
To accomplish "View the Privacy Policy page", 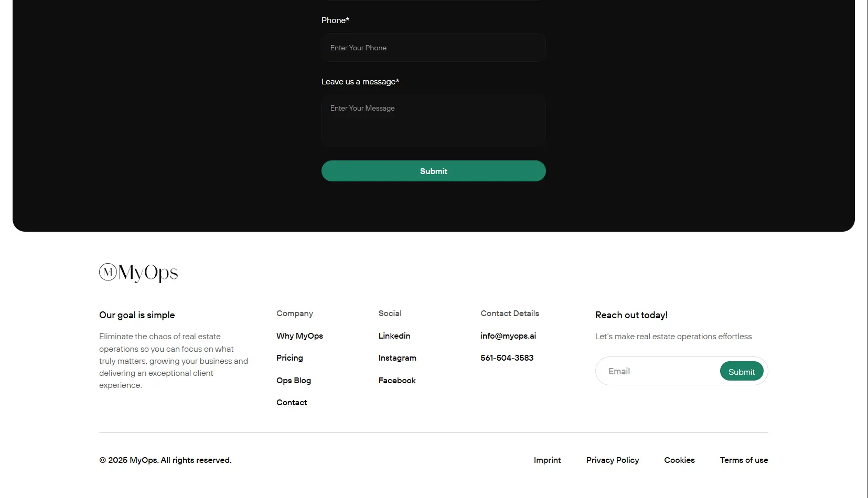I will click(612, 460).
